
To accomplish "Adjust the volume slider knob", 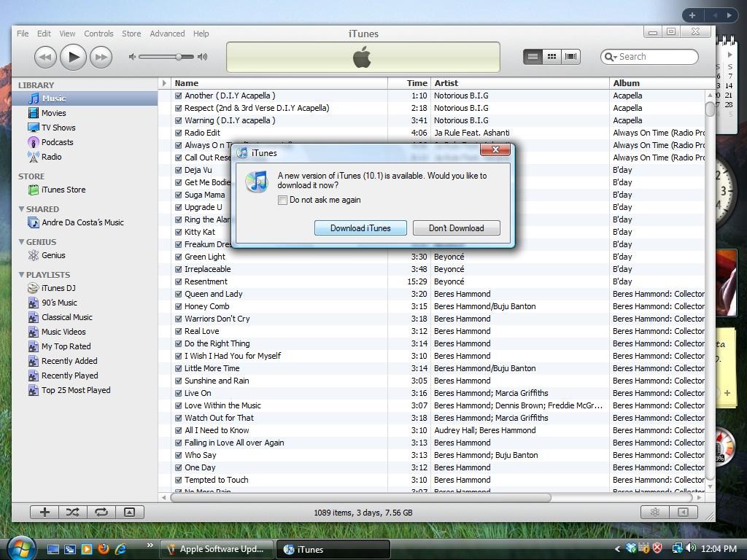I will click(x=179, y=57).
